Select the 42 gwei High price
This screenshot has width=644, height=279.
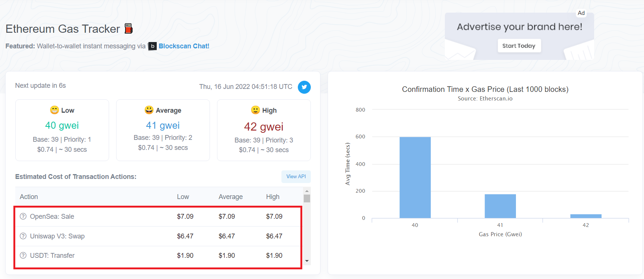pyautogui.click(x=264, y=127)
